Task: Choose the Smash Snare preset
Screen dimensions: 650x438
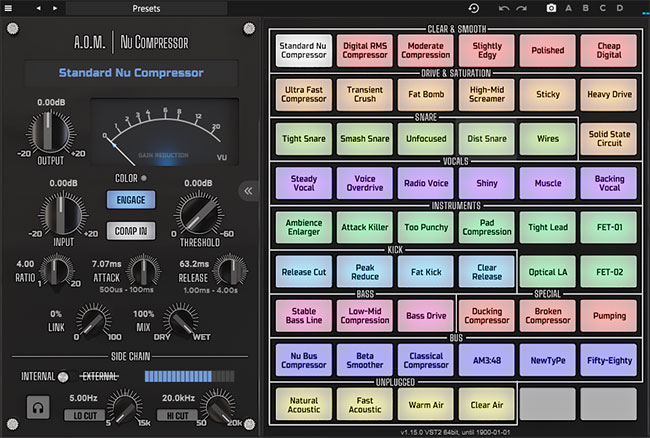Action: 365,139
